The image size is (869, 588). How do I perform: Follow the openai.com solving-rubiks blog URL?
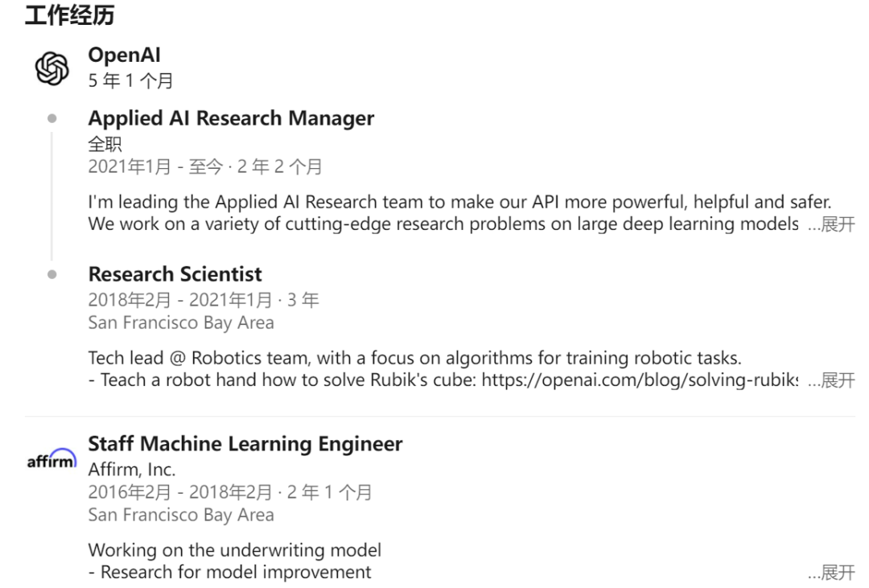point(640,380)
